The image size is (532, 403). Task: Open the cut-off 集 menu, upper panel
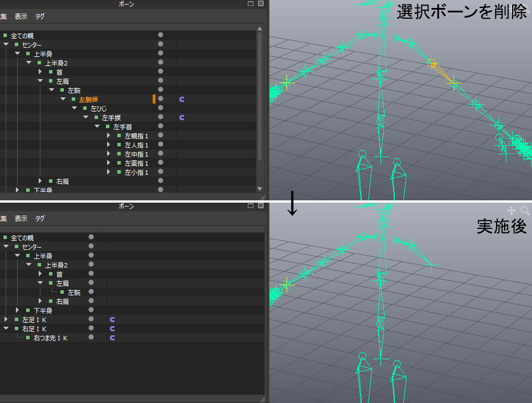[3, 17]
